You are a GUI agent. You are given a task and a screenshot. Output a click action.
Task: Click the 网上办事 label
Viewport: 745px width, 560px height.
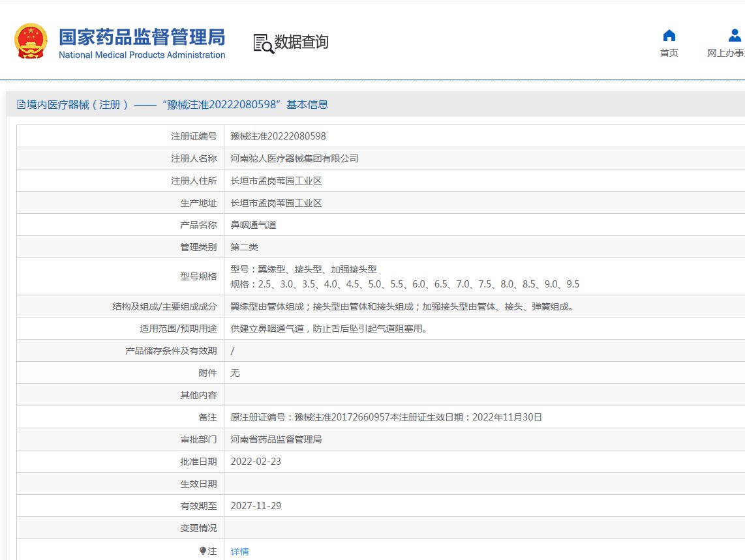click(x=726, y=53)
